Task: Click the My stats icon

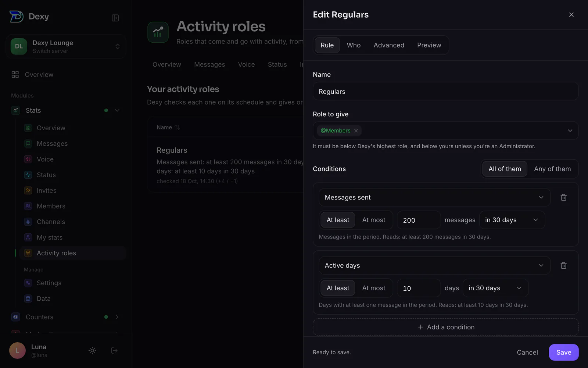Action: [x=28, y=237]
